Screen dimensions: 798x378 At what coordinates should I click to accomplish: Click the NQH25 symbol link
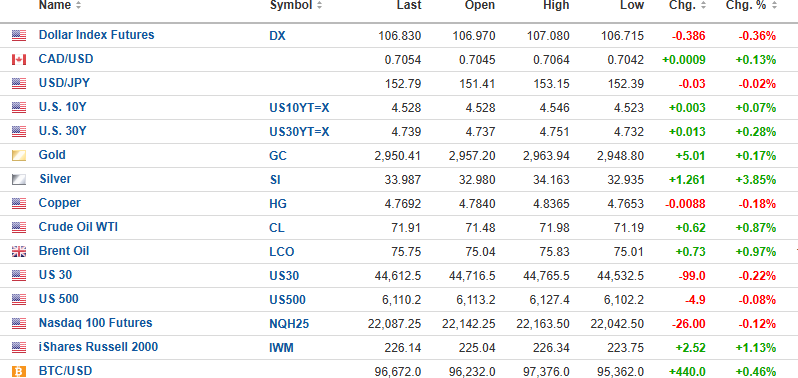pos(289,324)
